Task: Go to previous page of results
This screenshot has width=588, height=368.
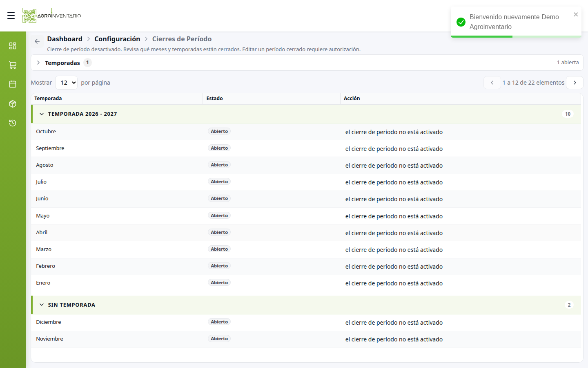Action: point(492,83)
